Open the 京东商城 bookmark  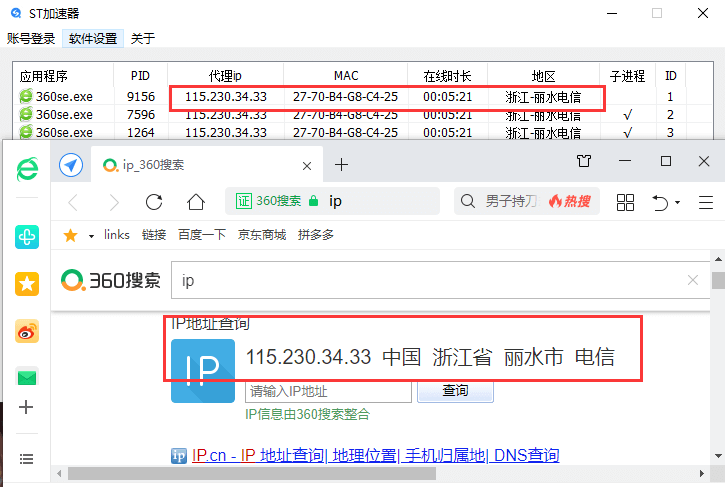[x=262, y=235]
